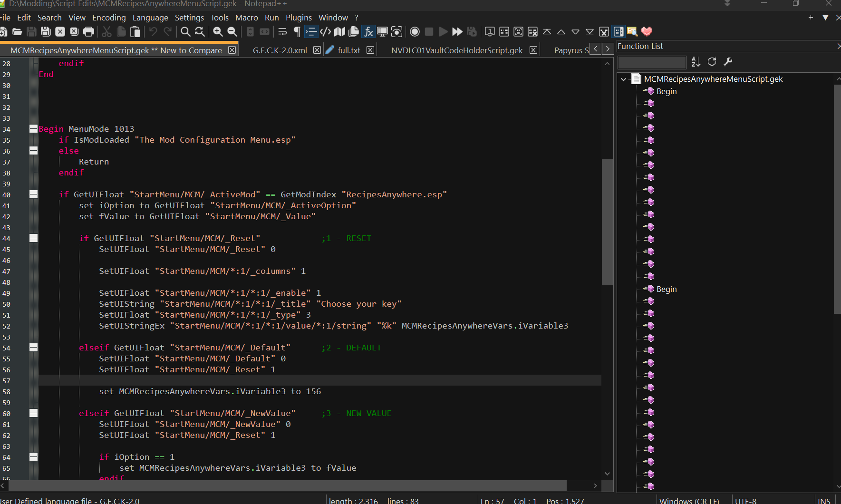Zoom in using the plus magnifier

click(218, 32)
